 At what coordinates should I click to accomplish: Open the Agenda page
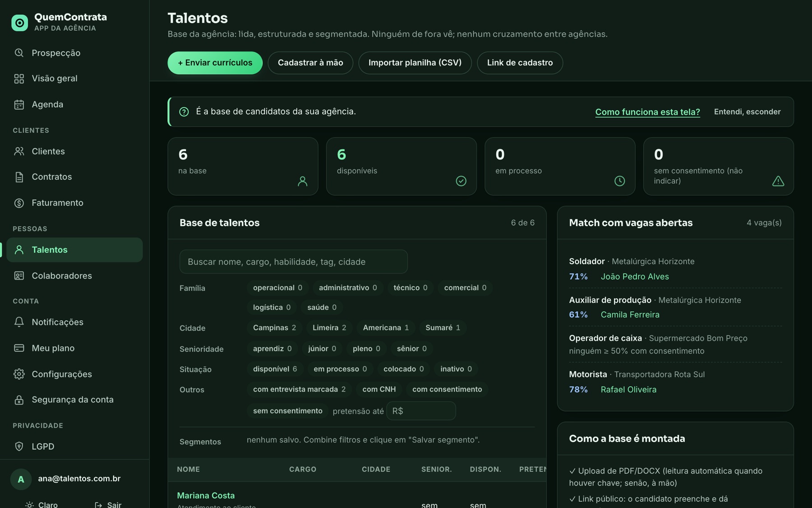click(x=74, y=104)
